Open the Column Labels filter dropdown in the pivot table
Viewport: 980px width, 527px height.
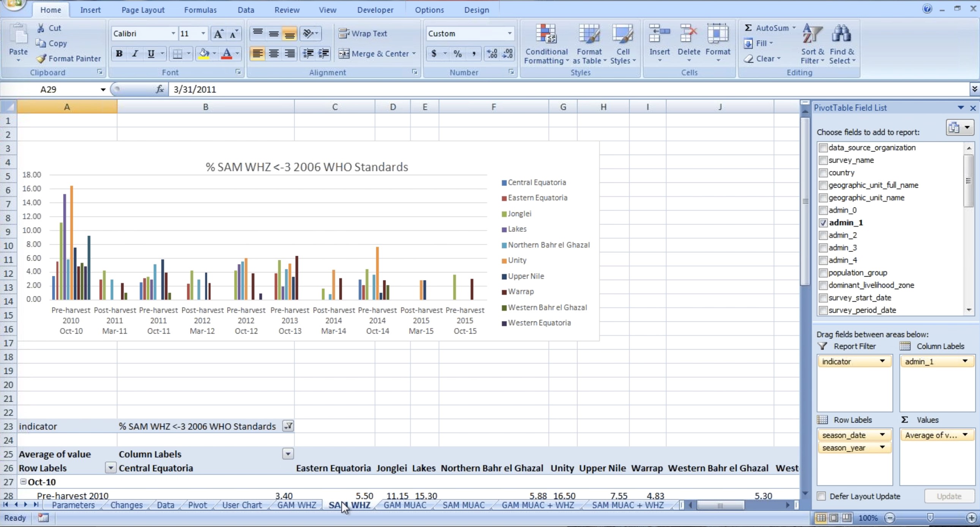(x=288, y=454)
